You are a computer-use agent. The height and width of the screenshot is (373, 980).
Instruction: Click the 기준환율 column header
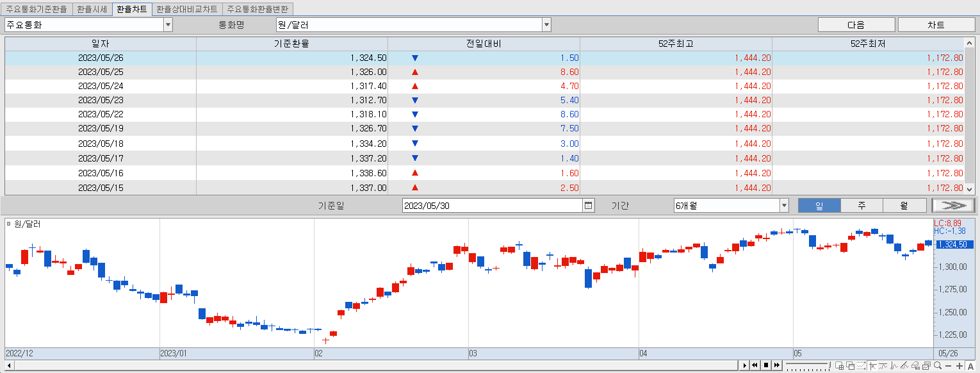coord(292,44)
